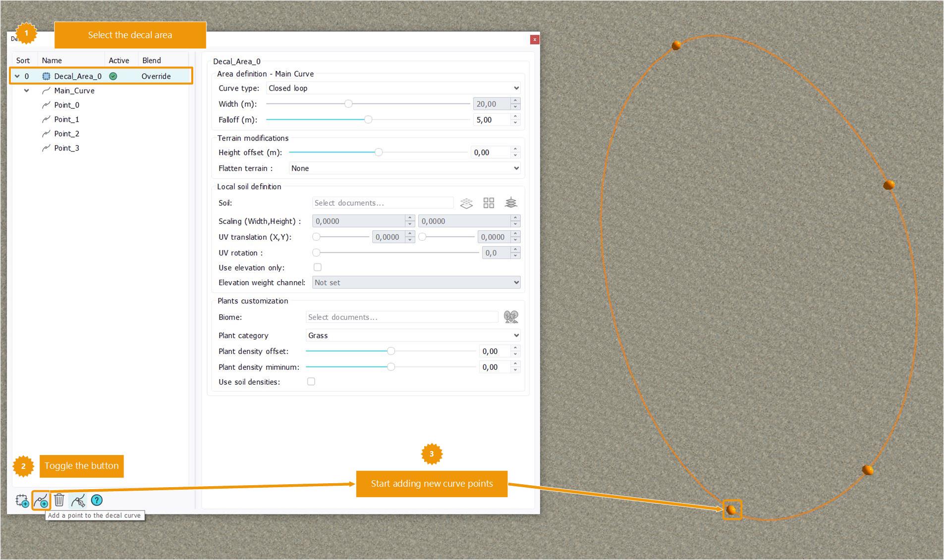
Task: Toggle add point to decal curve button
Action: [41, 501]
